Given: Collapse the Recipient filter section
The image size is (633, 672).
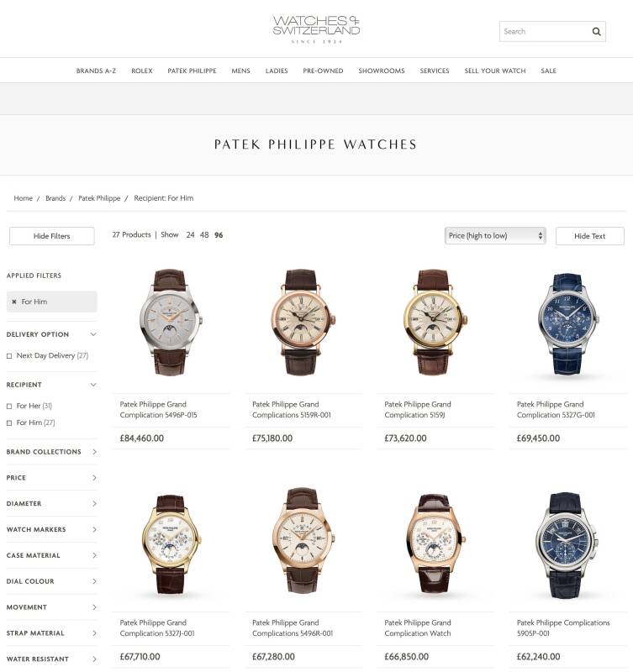Looking at the screenshot, I should (93, 385).
